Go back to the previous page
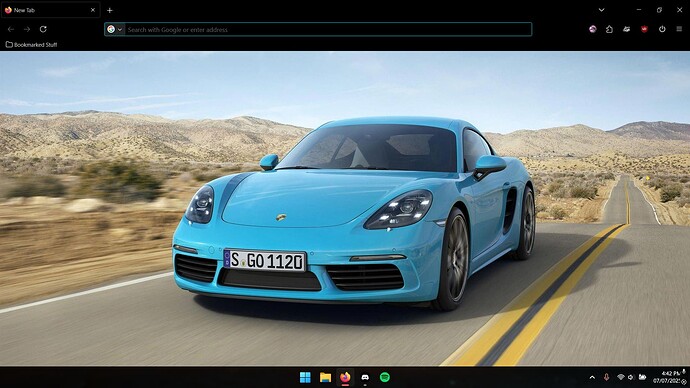 point(11,29)
